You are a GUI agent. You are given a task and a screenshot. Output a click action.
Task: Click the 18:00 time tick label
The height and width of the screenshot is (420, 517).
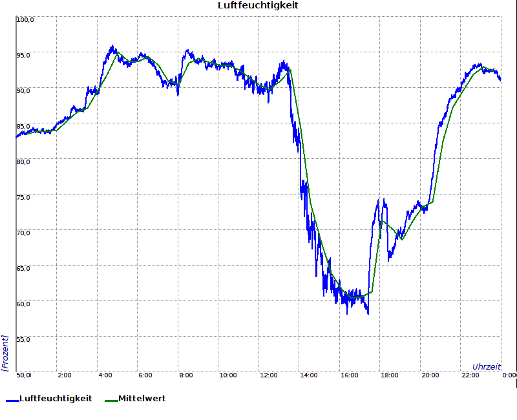click(390, 375)
